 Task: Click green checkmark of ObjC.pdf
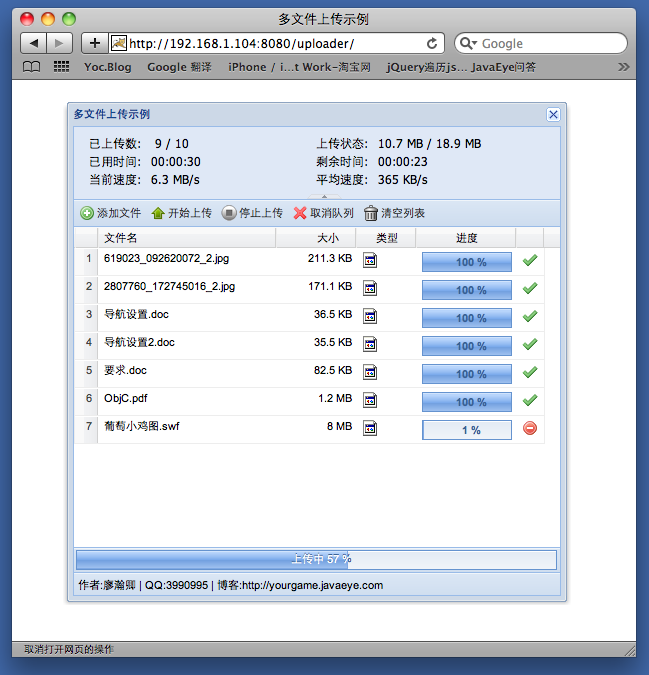530,400
